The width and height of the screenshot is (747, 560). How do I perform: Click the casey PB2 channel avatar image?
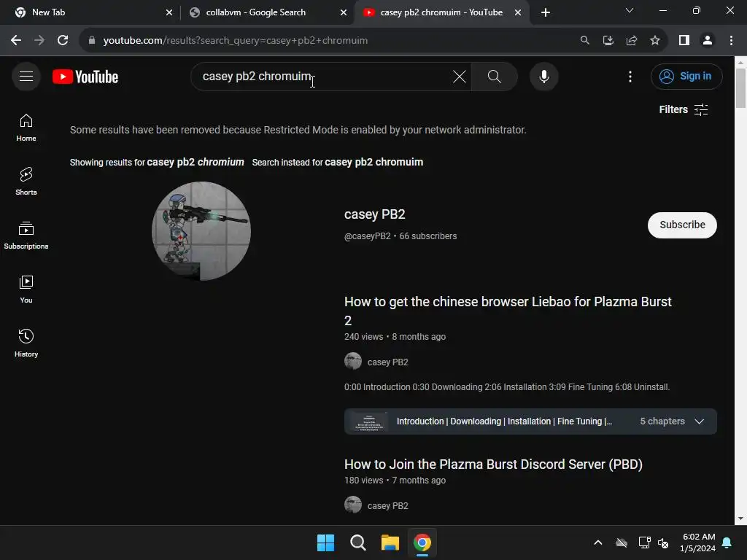[201, 231]
